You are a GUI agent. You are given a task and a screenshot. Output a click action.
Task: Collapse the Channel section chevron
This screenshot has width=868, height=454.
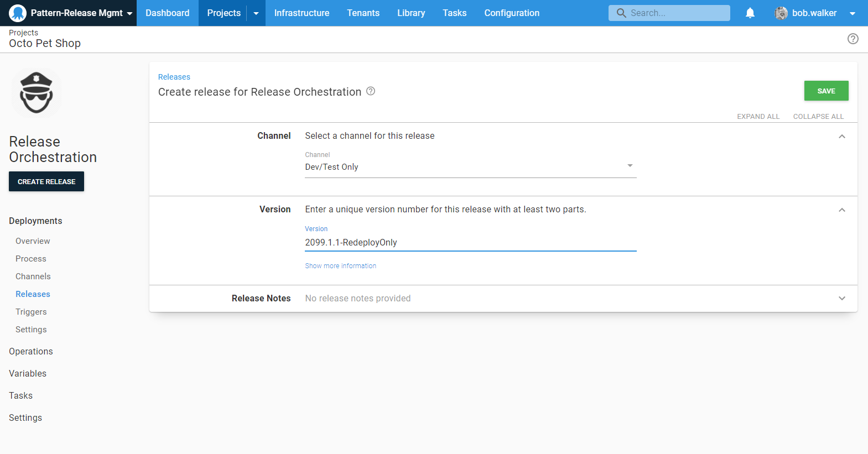pyautogui.click(x=841, y=137)
